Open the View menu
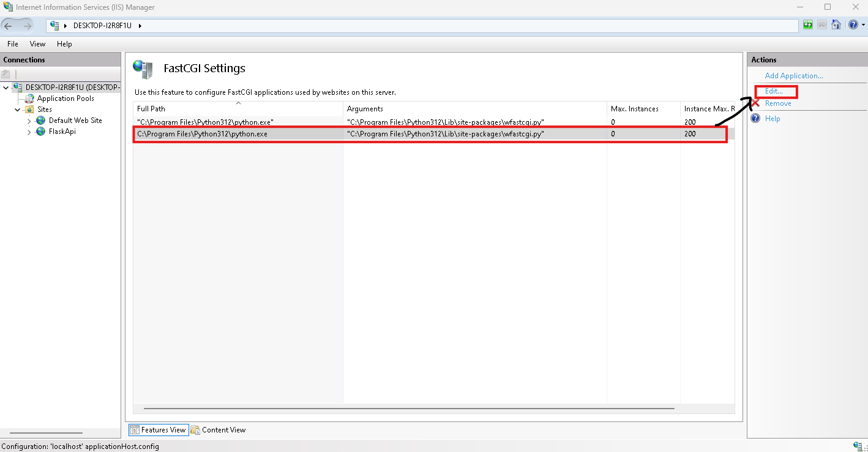This screenshot has height=452, width=868. [37, 44]
